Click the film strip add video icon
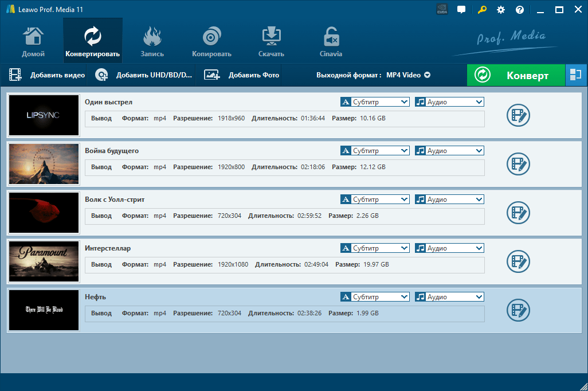 coord(15,75)
